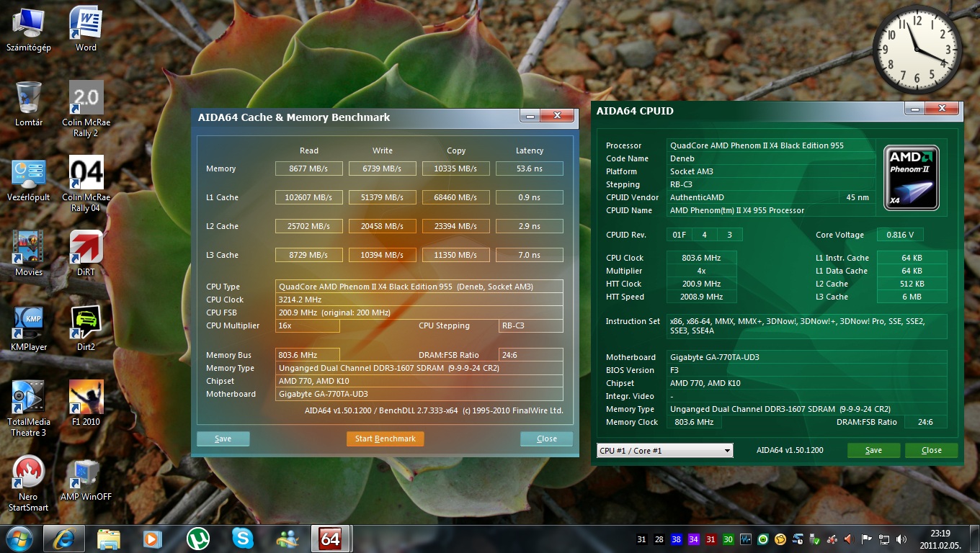Click the CPU Clock 3214.2 MHz value
The image size is (980, 553).
coord(419,300)
